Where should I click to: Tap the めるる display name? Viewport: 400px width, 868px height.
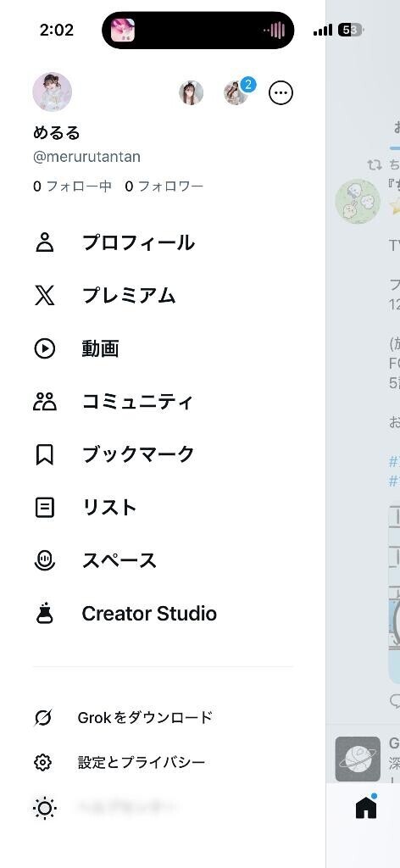(x=57, y=133)
